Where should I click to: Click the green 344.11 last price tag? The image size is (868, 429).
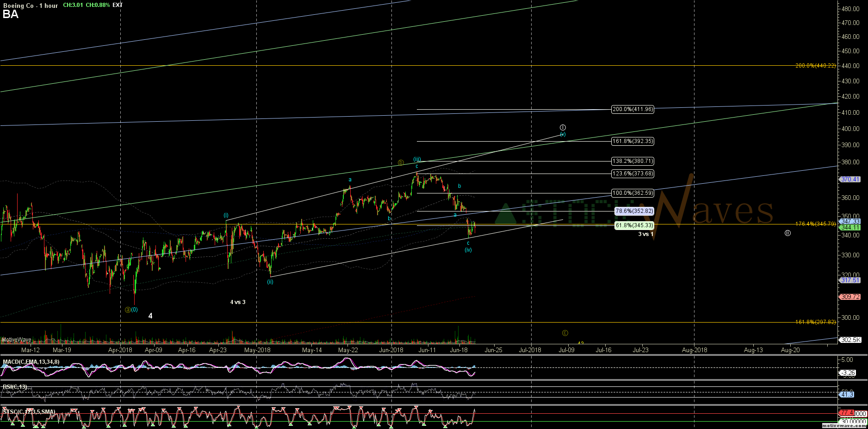click(x=850, y=227)
